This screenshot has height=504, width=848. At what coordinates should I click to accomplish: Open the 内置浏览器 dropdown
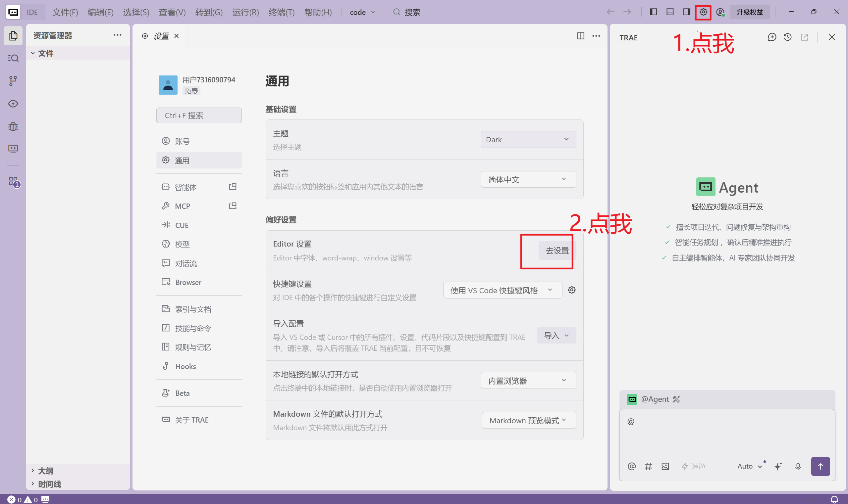click(528, 381)
